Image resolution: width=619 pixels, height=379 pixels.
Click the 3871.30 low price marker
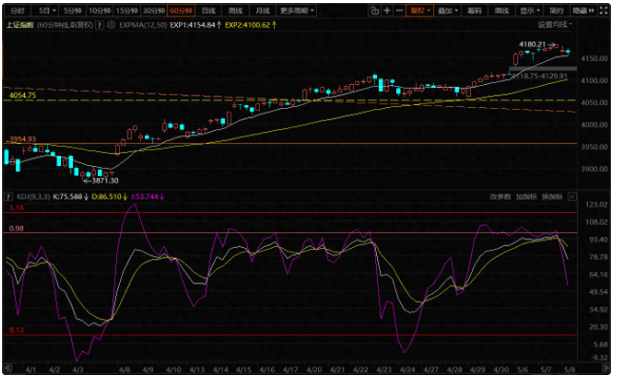[102, 181]
